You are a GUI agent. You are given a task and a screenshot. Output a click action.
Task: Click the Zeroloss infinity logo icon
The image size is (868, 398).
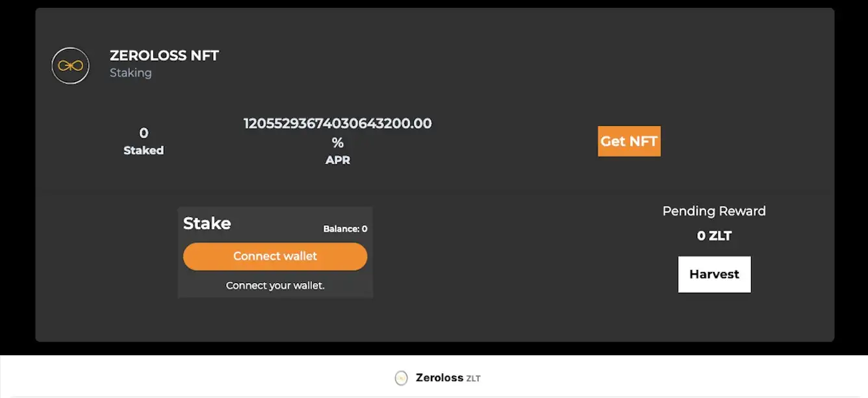(70, 65)
